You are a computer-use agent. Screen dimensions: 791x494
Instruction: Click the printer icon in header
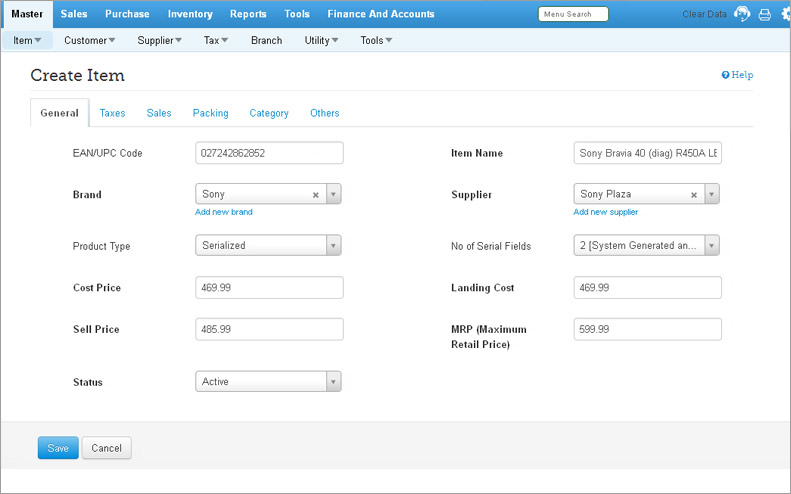[x=765, y=14]
